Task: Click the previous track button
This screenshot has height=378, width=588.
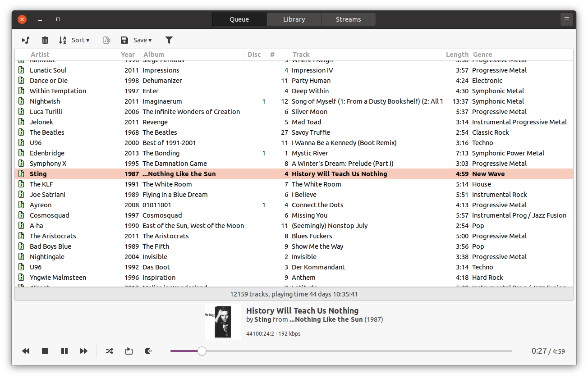Action: coord(26,351)
